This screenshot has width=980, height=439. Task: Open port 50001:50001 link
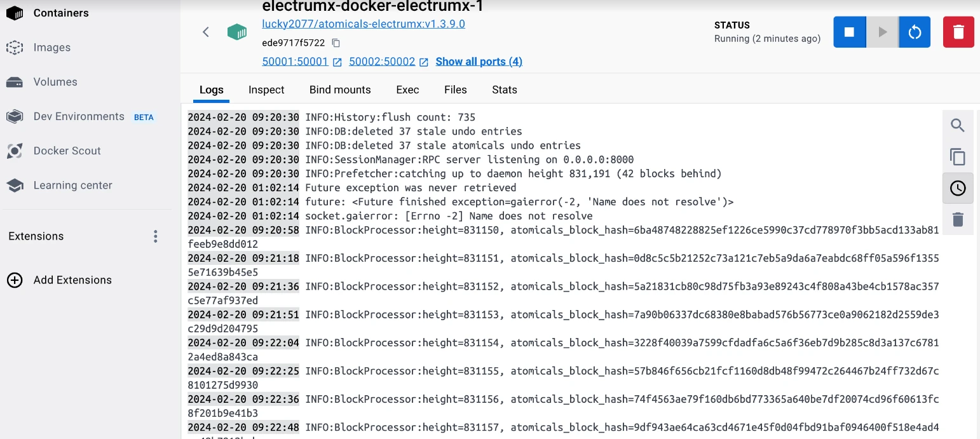click(x=295, y=62)
